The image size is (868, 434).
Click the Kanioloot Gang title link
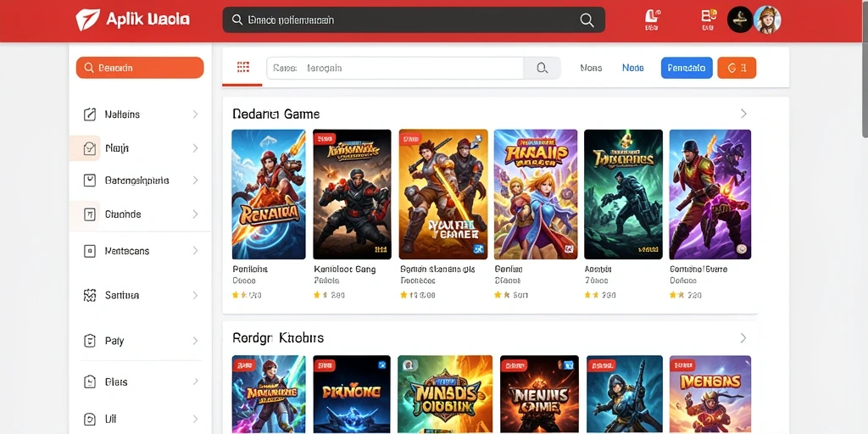[x=345, y=269]
